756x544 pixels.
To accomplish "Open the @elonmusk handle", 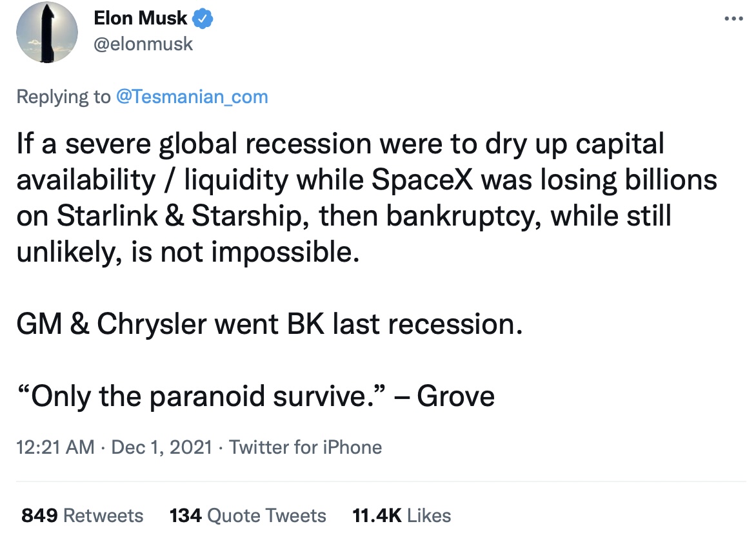I will [143, 44].
